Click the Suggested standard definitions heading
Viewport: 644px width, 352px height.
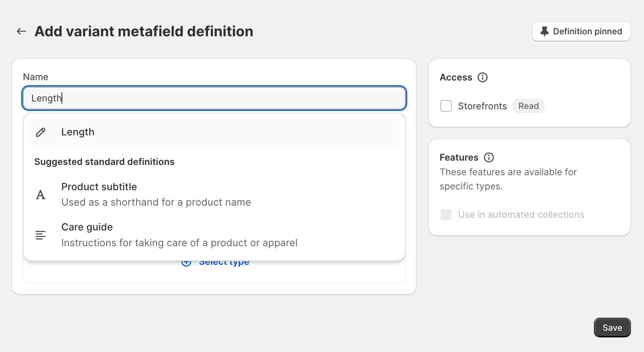(104, 162)
